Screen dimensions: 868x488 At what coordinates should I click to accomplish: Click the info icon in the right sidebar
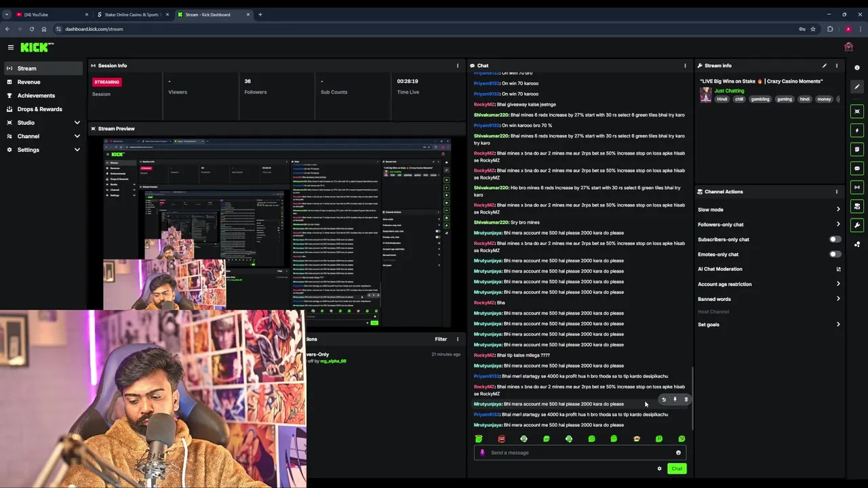(857, 68)
